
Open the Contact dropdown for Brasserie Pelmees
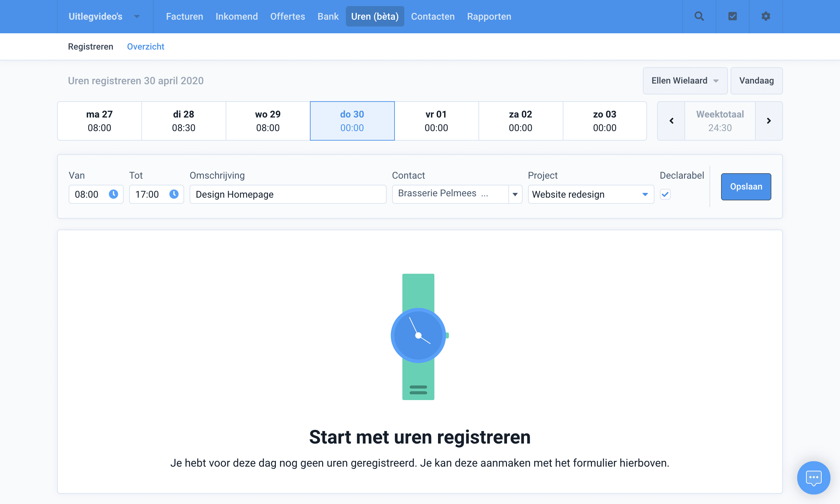pos(515,194)
